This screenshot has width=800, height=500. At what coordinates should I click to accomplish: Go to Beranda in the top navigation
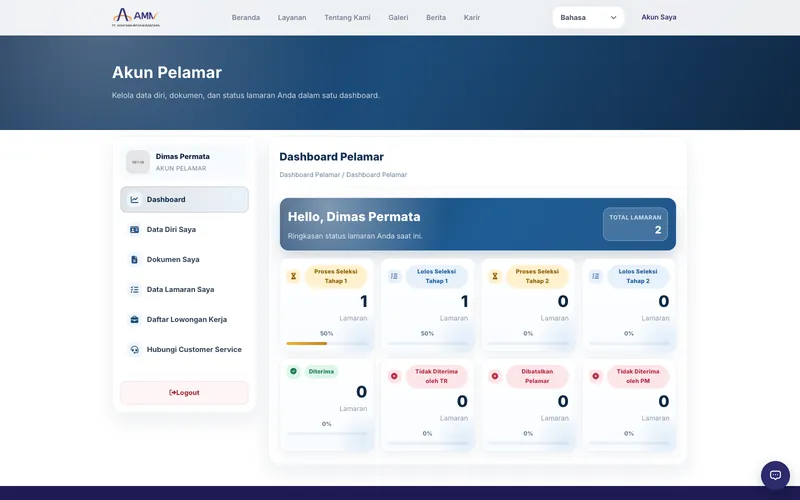[246, 17]
